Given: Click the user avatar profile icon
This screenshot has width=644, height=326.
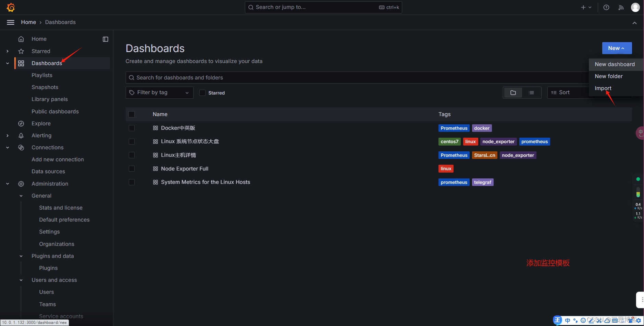Looking at the screenshot, I should [x=635, y=7].
